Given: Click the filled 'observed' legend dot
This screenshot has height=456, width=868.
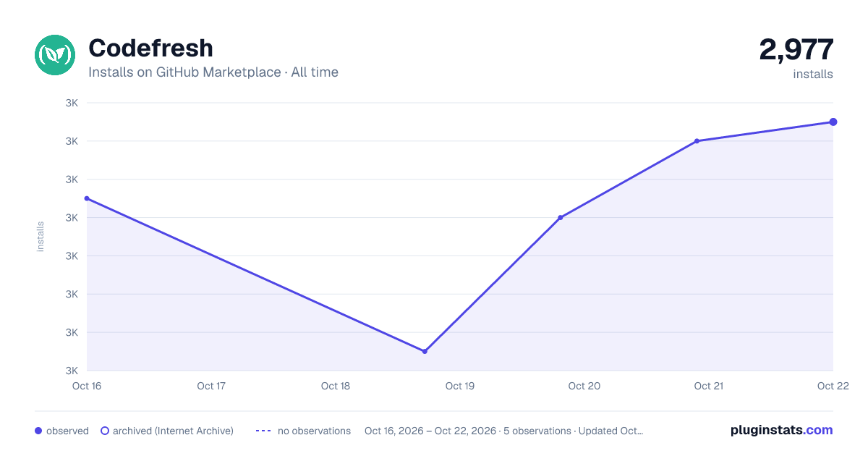Looking at the screenshot, I should point(38,431).
